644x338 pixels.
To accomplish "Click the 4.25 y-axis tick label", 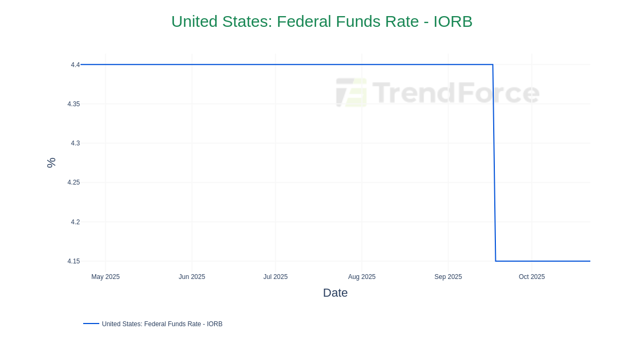I will [x=74, y=182].
